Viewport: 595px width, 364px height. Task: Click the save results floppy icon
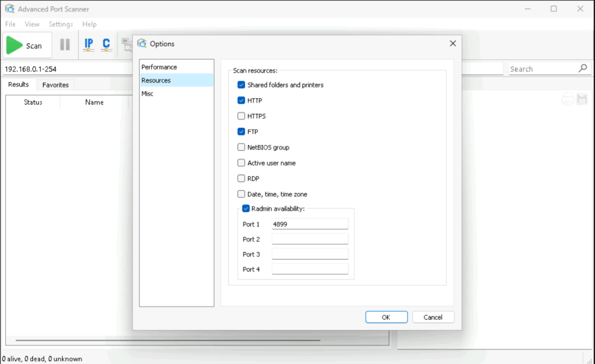coord(582,100)
